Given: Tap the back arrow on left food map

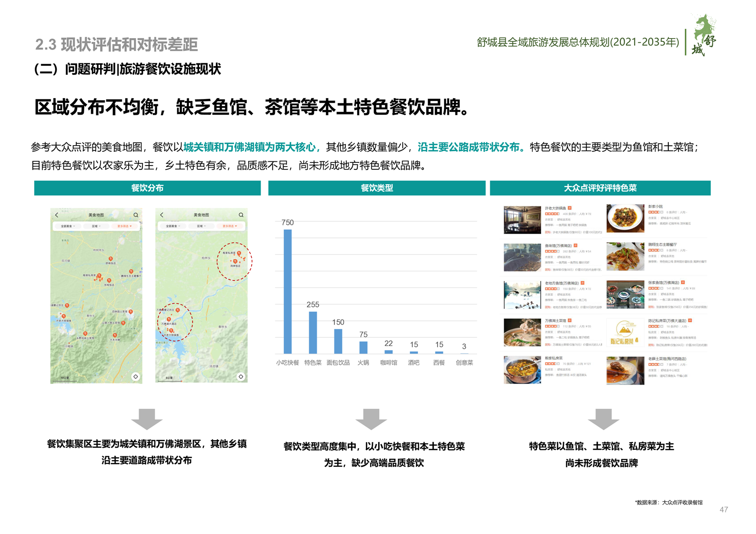Looking at the screenshot, I should point(57,215).
